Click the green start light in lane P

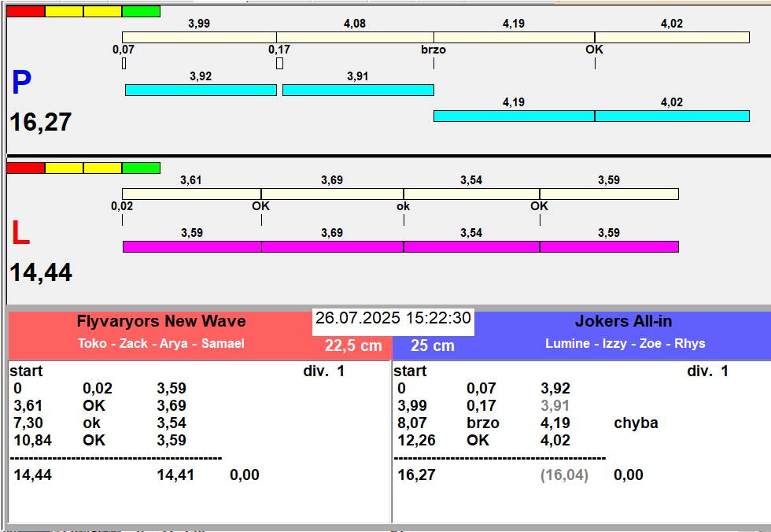pos(141,11)
